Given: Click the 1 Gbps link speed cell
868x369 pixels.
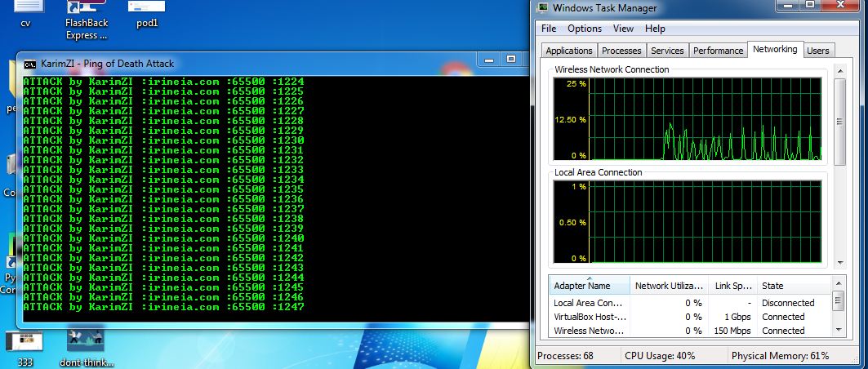Looking at the screenshot, I should tap(737, 317).
